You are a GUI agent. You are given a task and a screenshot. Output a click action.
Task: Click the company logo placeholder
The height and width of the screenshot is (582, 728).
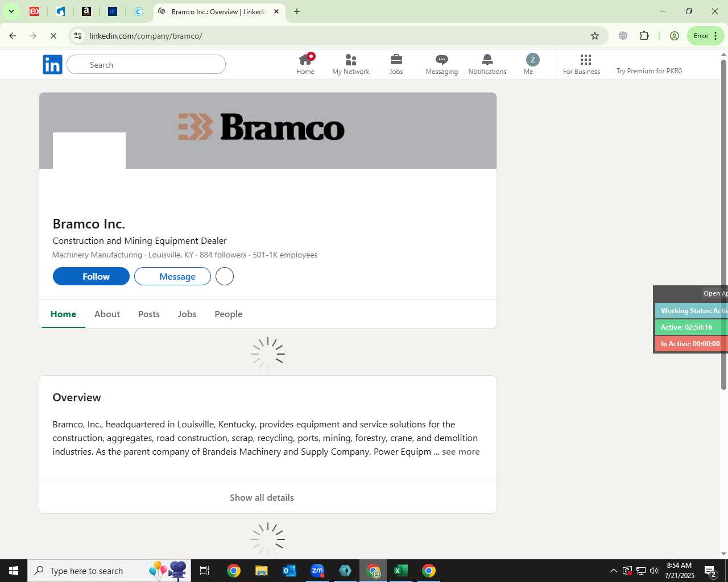point(89,168)
